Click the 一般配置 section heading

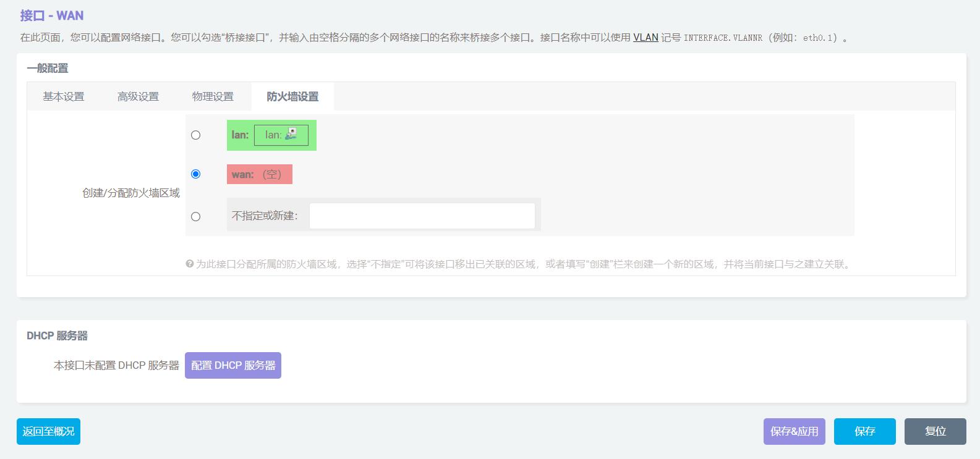tap(48, 68)
